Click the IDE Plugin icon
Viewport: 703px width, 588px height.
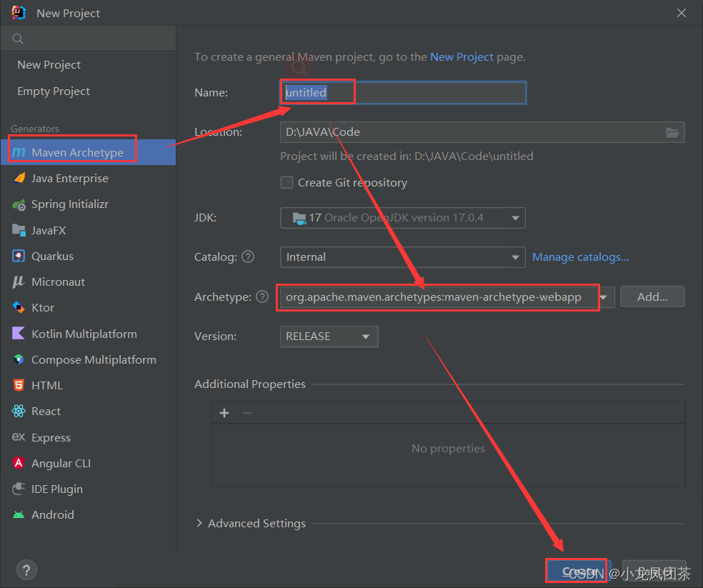click(x=19, y=489)
